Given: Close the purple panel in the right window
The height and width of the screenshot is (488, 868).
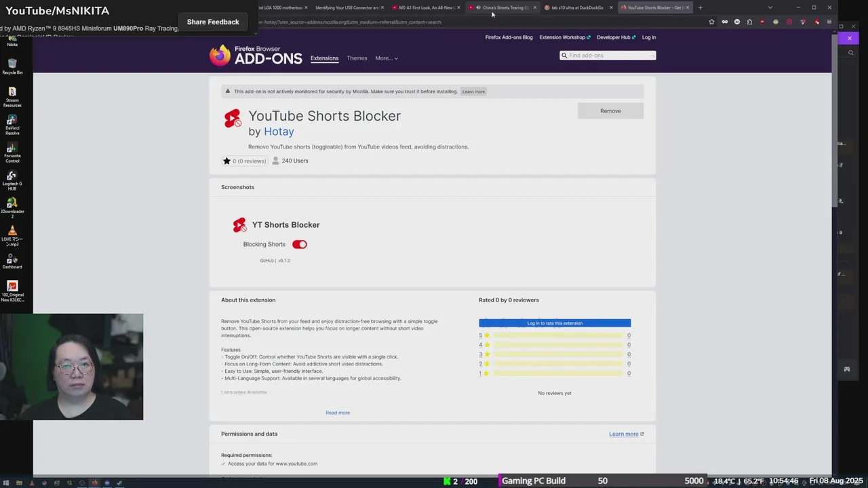Looking at the screenshot, I should click(x=850, y=38).
